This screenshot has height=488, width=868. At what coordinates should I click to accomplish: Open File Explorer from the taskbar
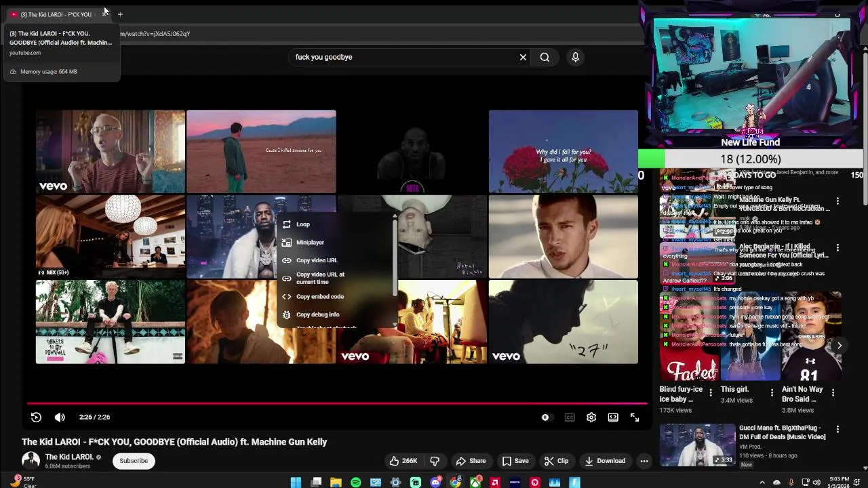[336, 483]
